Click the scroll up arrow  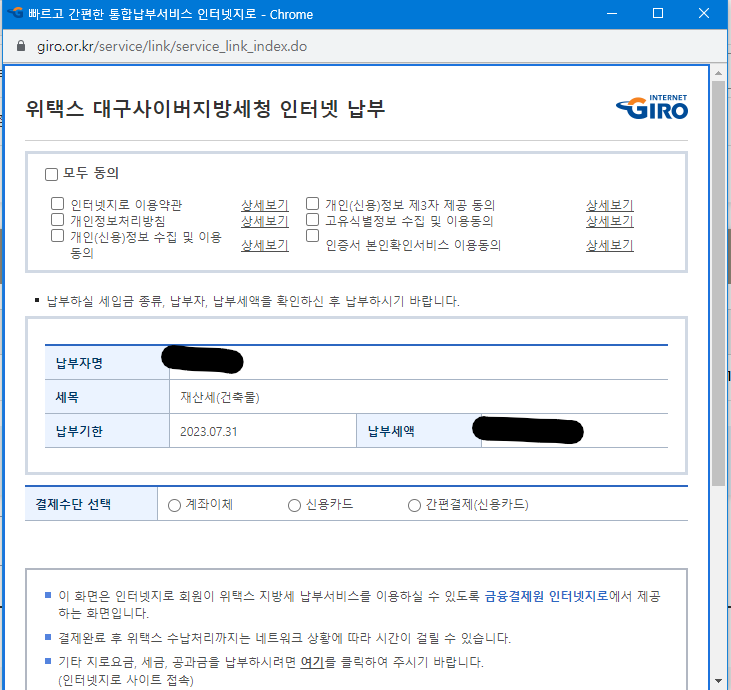click(718, 73)
